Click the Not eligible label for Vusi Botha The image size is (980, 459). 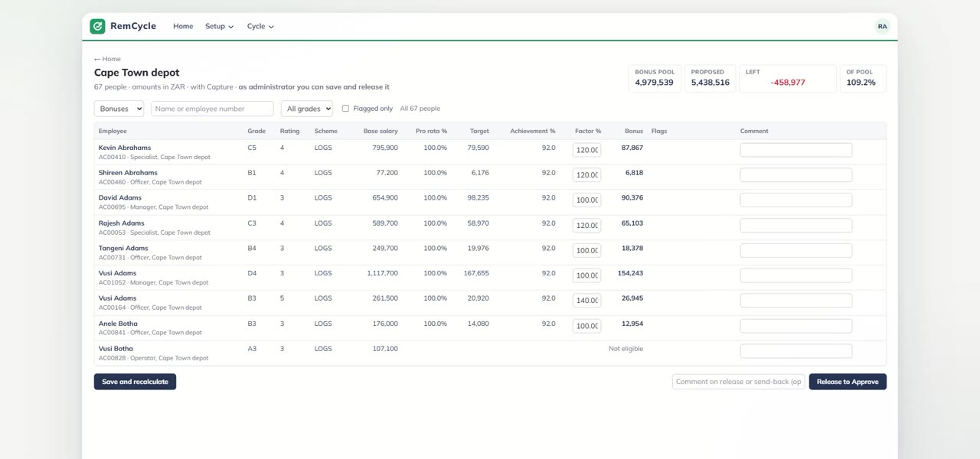tap(626, 349)
